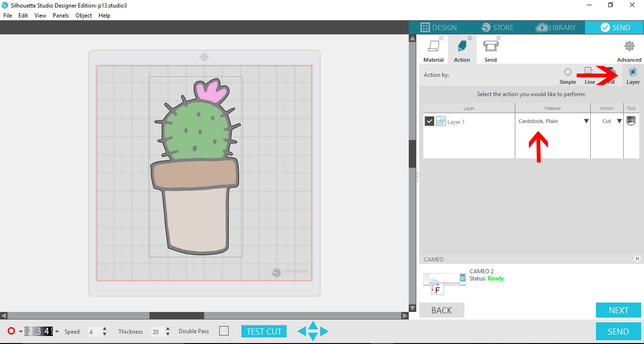This screenshot has height=344, width=644.
Task: Open the Object menu
Action: (x=84, y=16)
